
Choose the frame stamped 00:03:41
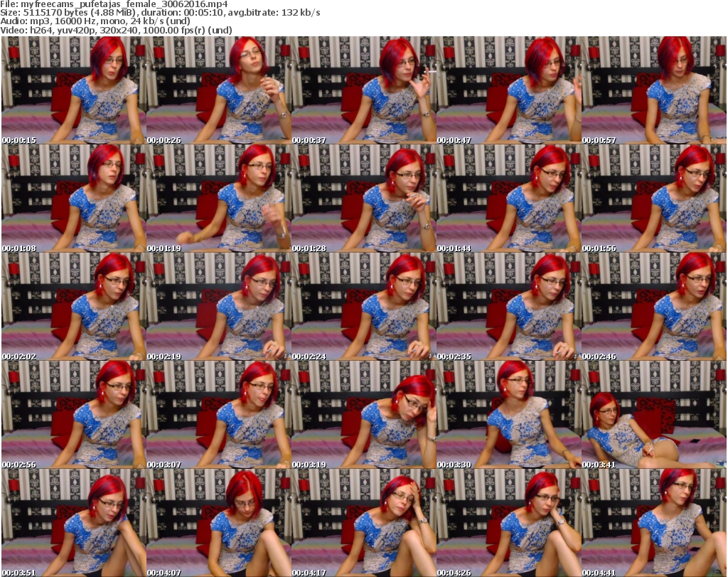coord(653,414)
